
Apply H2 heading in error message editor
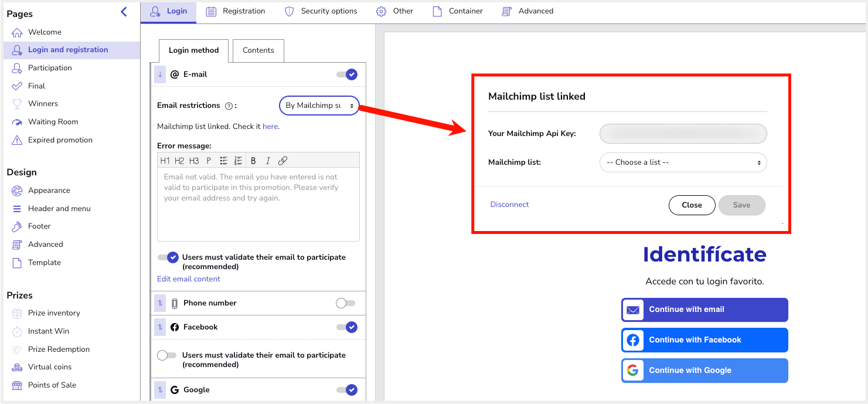[179, 161]
